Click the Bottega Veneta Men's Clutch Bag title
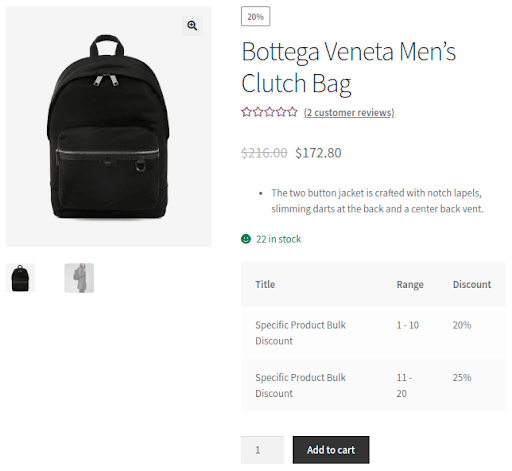Image resolution: width=512 pixels, height=471 pixels. tap(348, 67)
